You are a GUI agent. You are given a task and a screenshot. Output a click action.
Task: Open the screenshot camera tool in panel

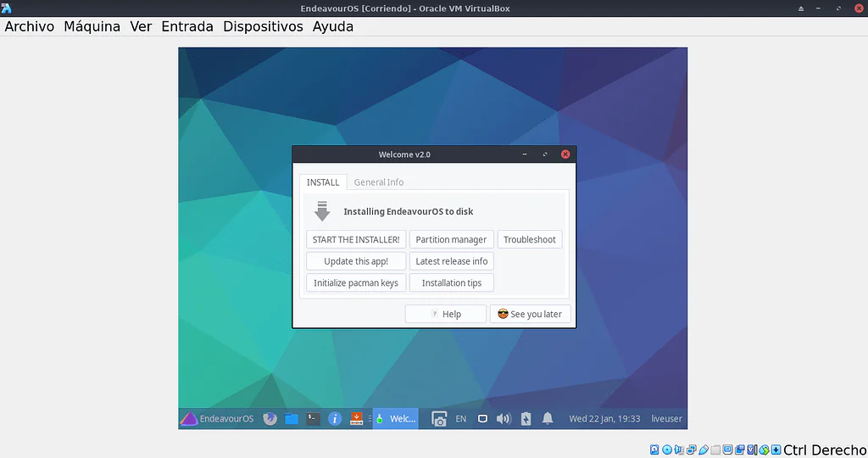(439, 419)
